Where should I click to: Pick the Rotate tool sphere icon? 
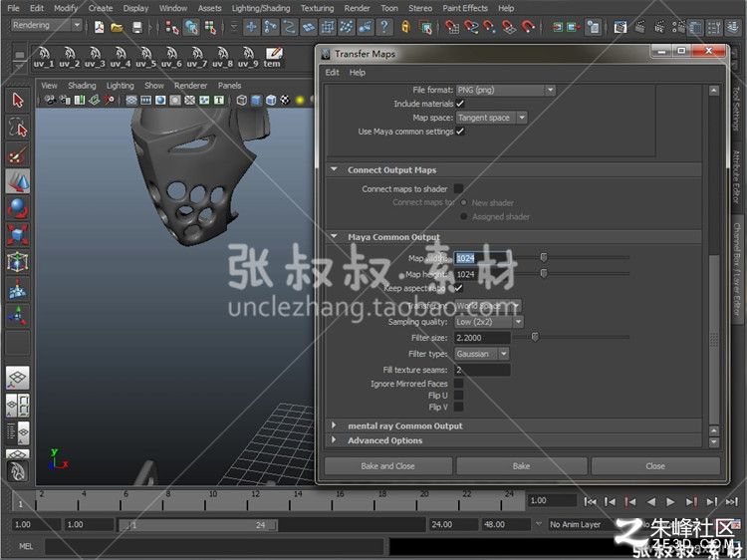[x=18, y=208]
